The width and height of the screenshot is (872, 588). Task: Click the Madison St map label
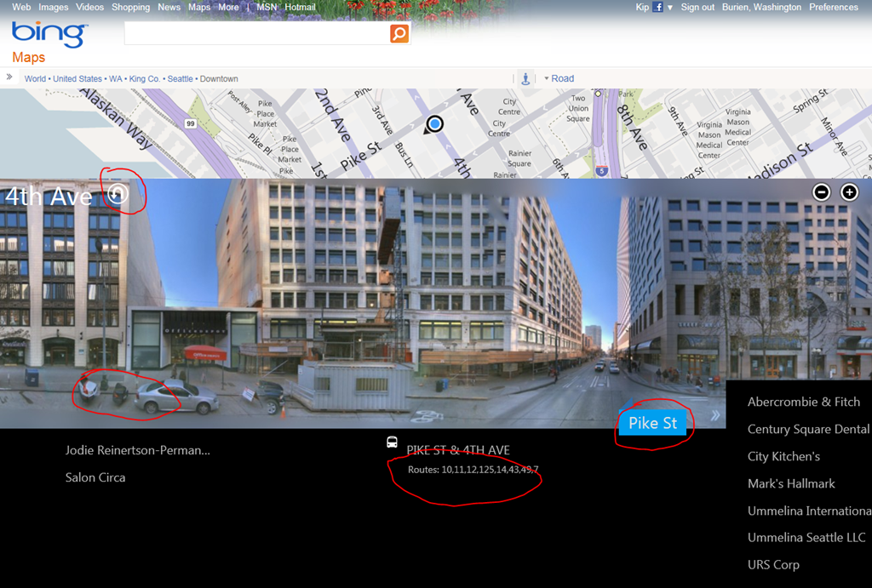pyautogui.click(x=780, y=161)
